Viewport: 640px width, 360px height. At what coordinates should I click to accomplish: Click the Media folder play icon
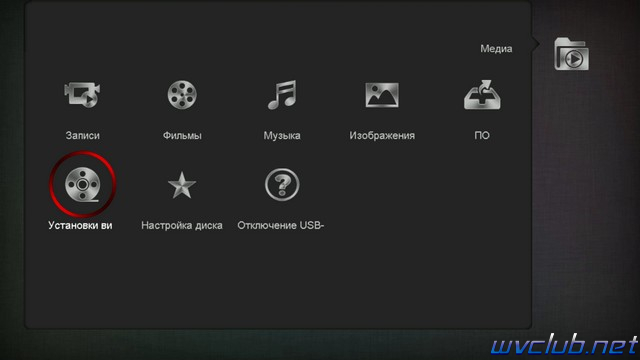pos(571,54)
